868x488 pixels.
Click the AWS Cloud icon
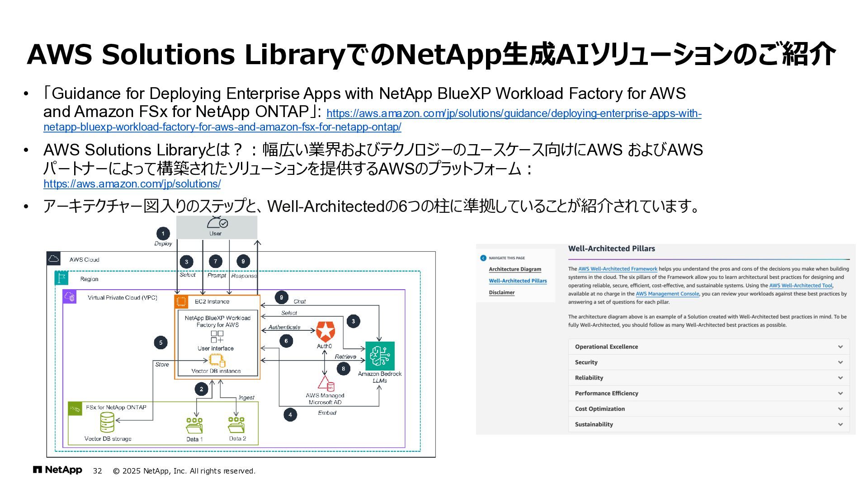(x=54, y=259)
